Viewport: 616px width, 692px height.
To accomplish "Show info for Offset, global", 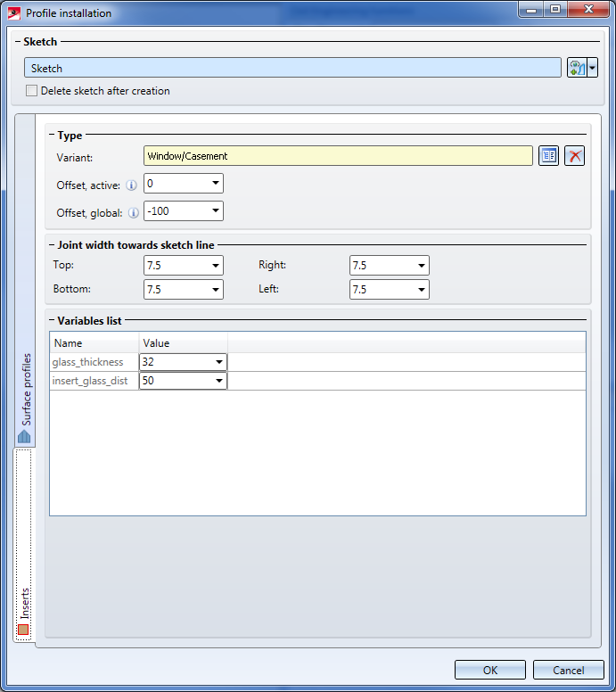I will tap(133, 213).
